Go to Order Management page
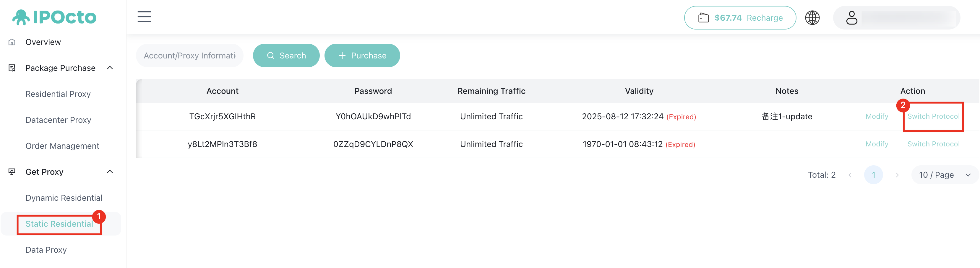 (x=62, y=146)
